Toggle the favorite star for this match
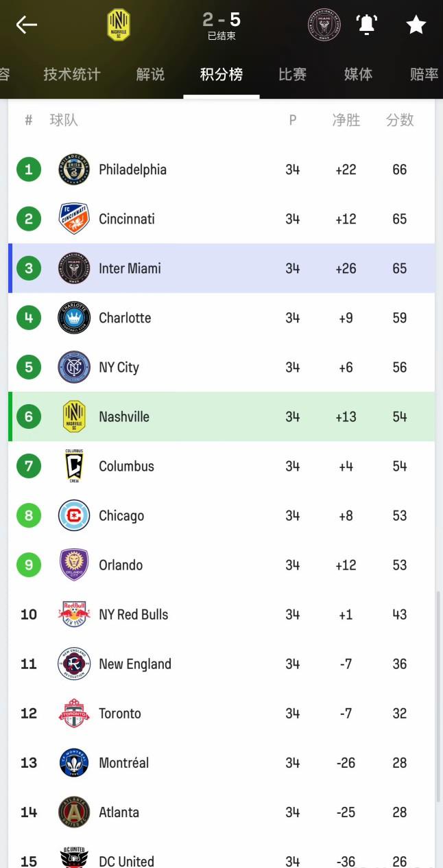 [x=416, y=25]
